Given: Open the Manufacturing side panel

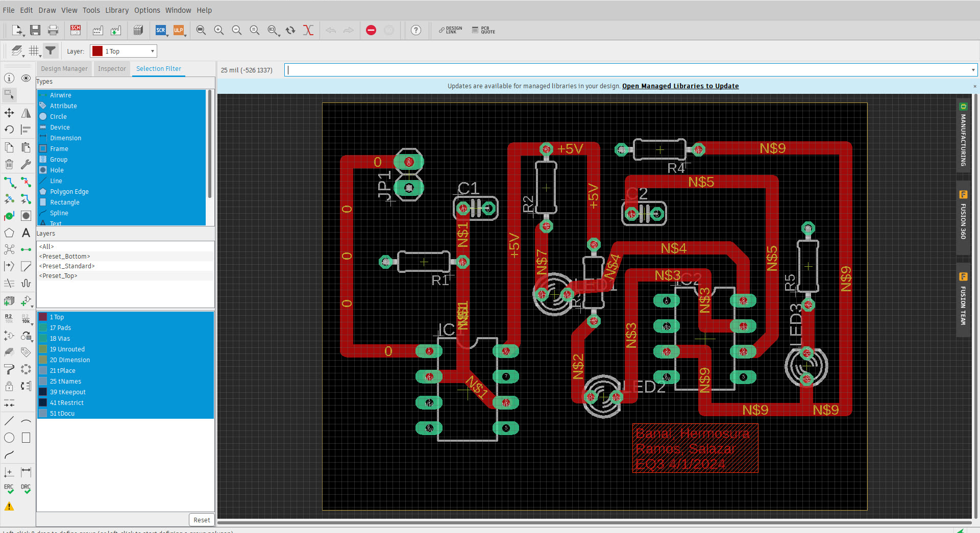Looking at the screenshot, I should pos(963,135).
